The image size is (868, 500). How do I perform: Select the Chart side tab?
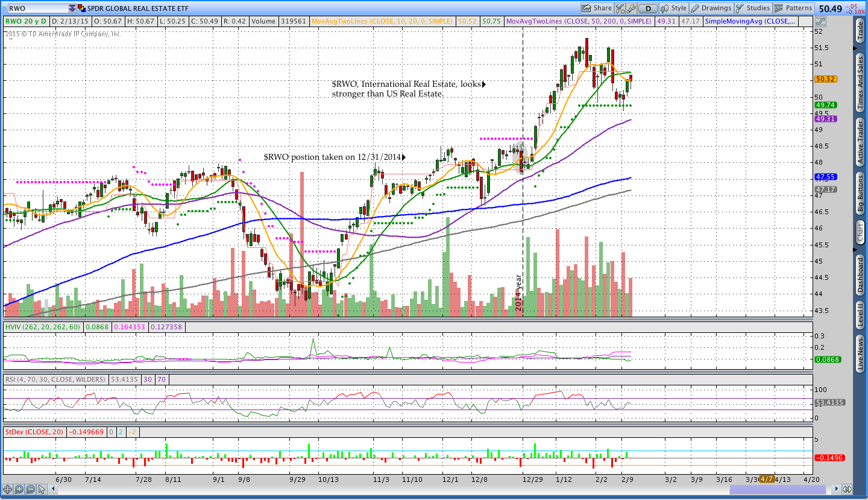click(860, 232)
